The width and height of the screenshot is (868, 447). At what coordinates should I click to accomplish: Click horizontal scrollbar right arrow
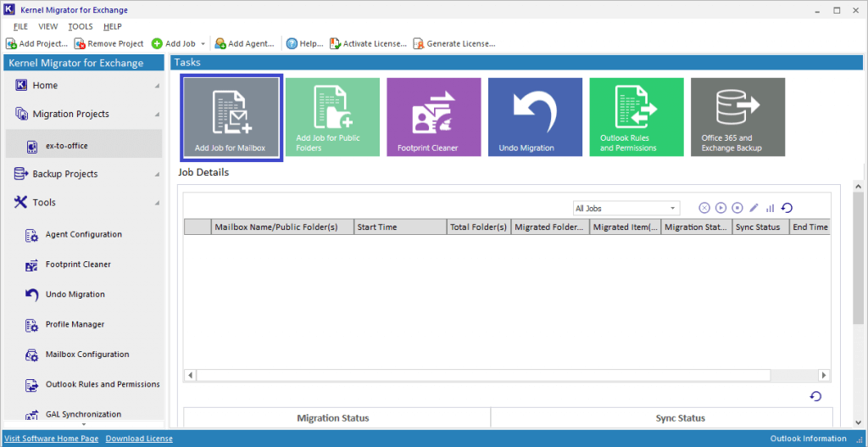(x=824, y=375)
